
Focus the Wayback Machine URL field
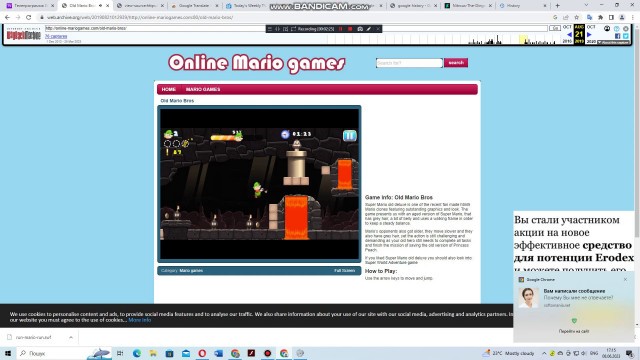pos(296,28)
